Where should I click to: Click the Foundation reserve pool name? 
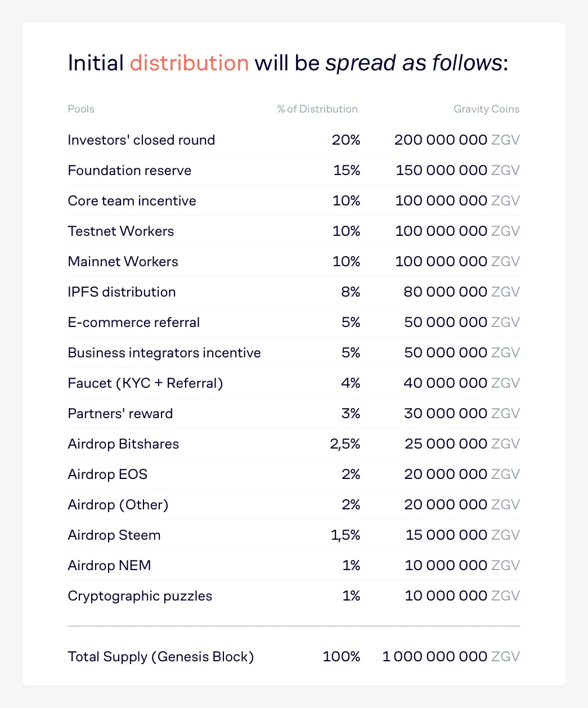(129, 171)
